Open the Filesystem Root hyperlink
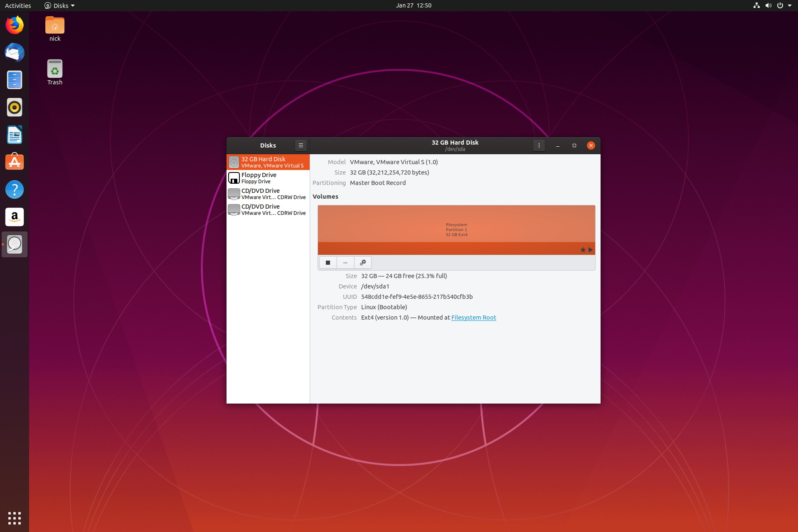Image resolution: width=798 pixels, height=532 pixels. [474, 317]
